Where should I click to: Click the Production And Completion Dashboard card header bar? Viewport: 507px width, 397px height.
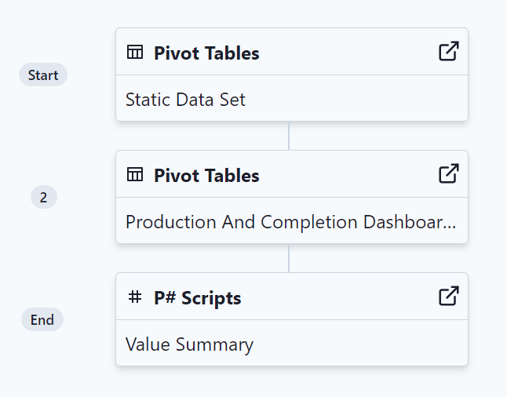[x=292, y=174]
